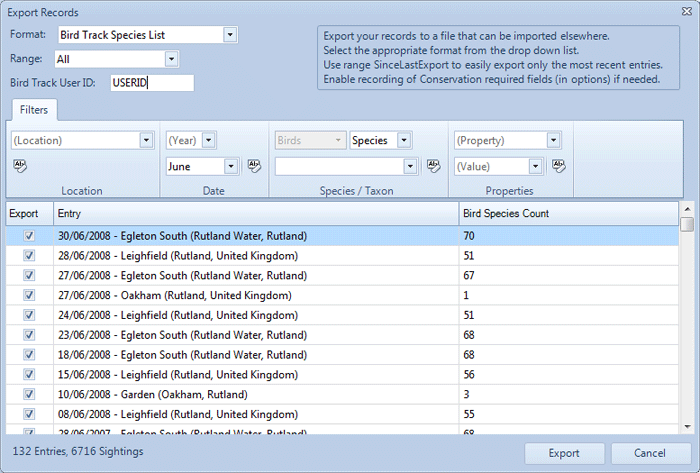Click the 132 Entries, 6716 Sightings status text
700x473 pixels.
(78, 451)
